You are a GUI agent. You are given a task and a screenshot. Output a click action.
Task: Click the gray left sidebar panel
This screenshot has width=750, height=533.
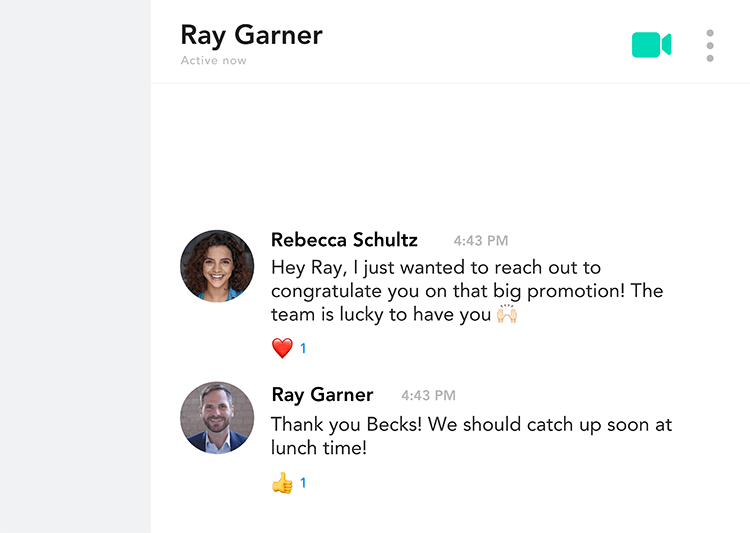(75, 266)
